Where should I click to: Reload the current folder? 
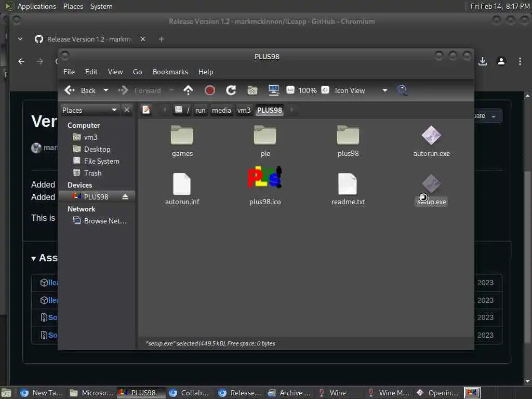(231, 90)
